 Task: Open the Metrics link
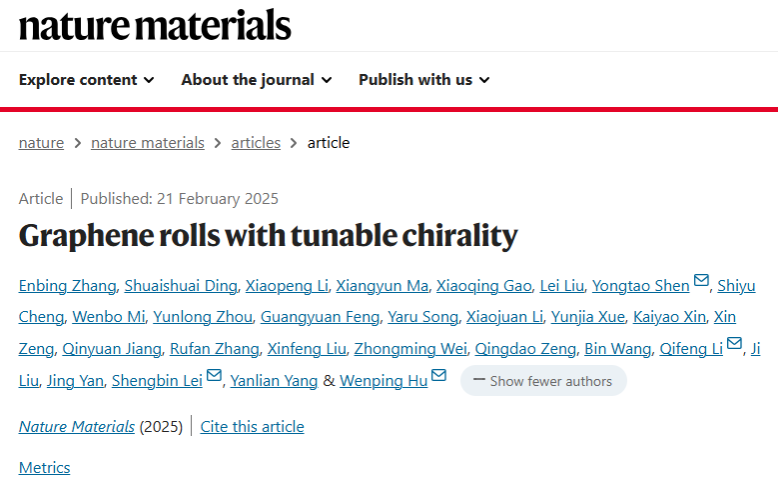click(x=45, y=467)
